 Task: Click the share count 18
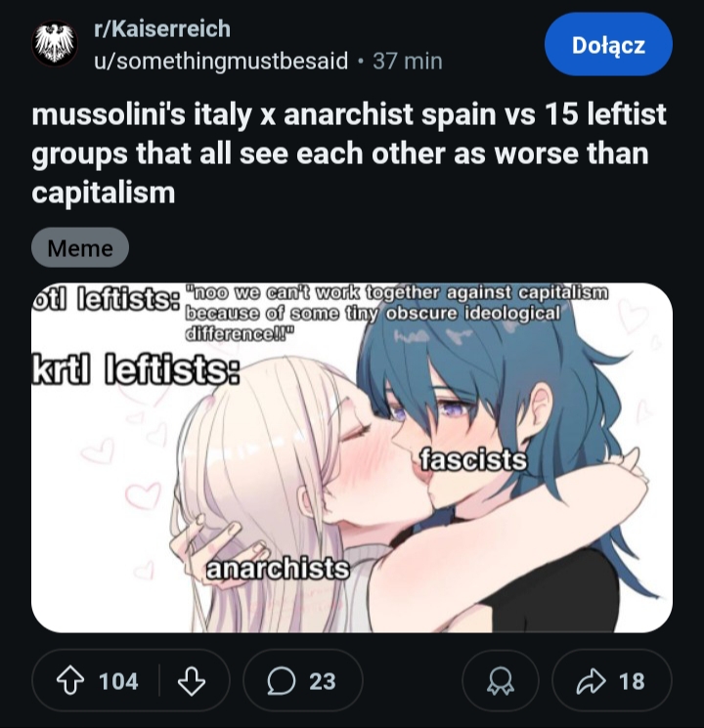[x=632, y=681]
